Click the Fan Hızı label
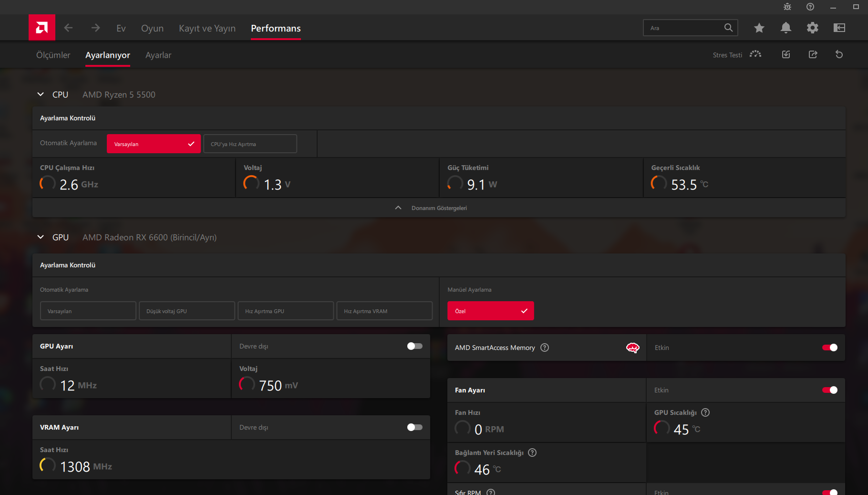The height and width of the screenshot is (495, 868). pyautogui.click(x=467, y=413)
